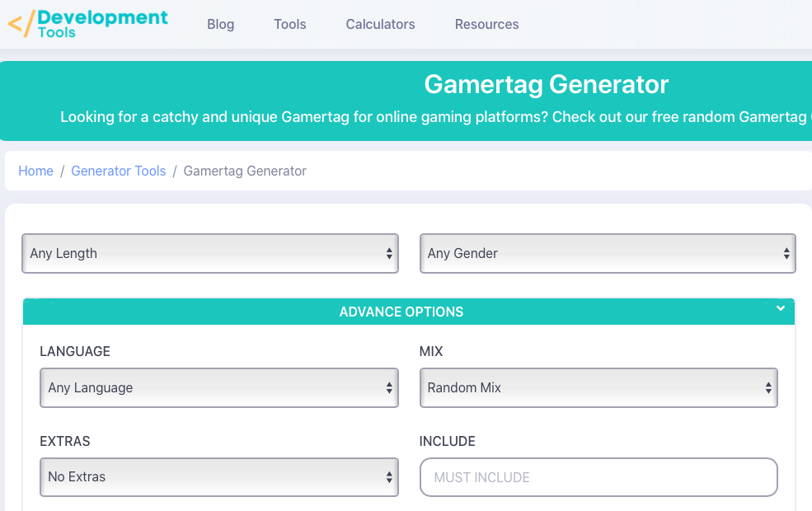The image size is (812, 511).
Task: Choose from the No Extras dropdown
Action: coord(218,477)
